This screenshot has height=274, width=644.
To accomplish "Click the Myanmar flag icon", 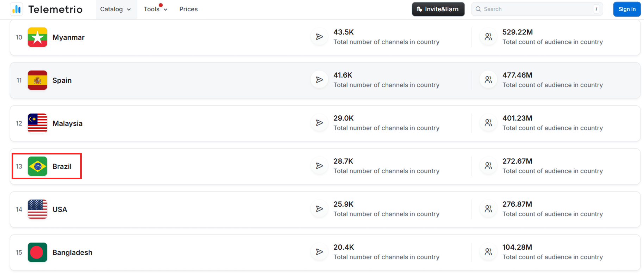I will [x=37, y=37].
